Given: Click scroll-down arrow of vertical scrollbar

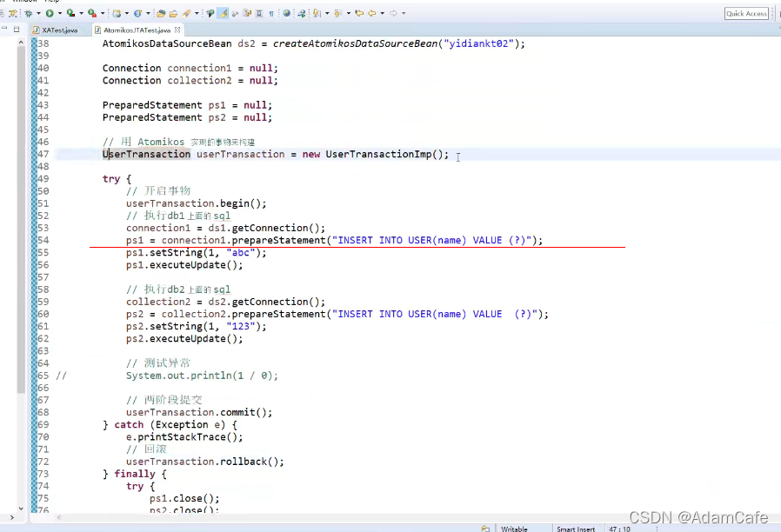Looking at the screenshot, I should [20, 509].
